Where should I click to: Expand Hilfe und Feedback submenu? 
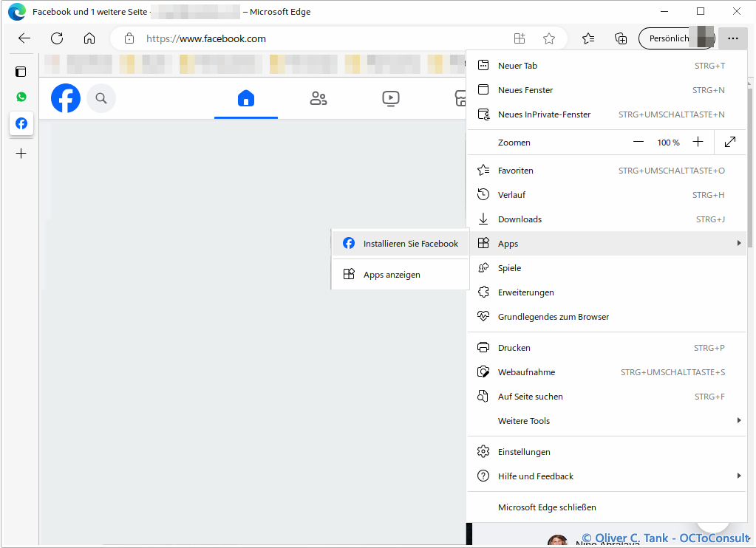[607, 476]
